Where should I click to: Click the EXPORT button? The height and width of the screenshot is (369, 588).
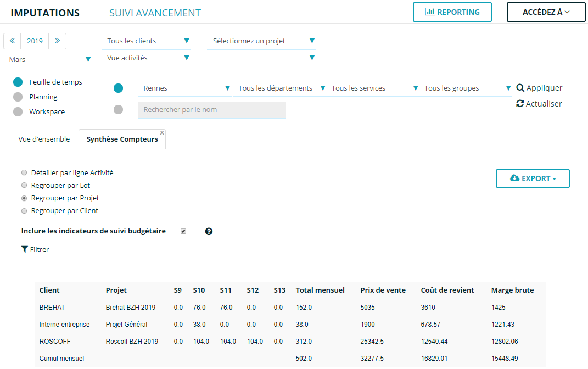coord(533,178)
